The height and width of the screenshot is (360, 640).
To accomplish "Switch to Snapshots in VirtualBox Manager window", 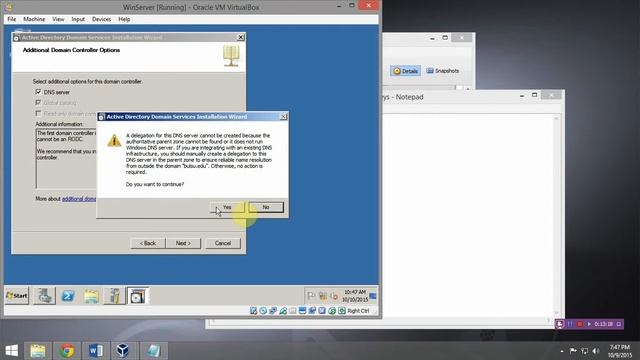I will pos(443,71).
